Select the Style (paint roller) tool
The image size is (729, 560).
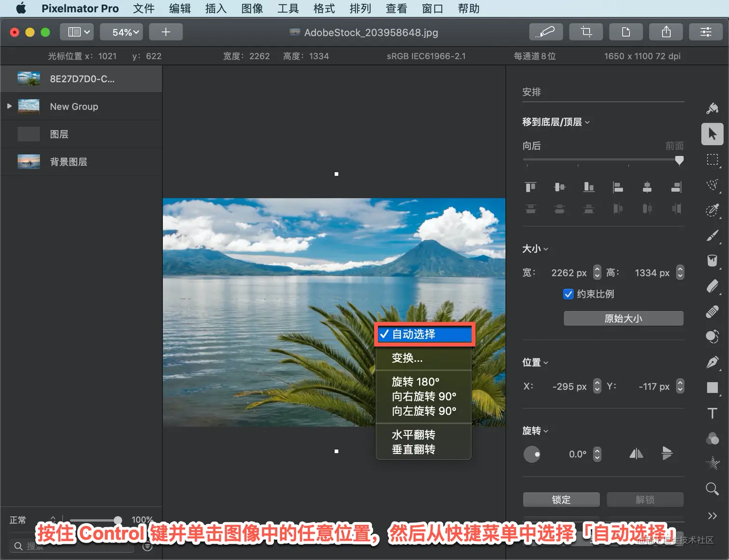712,108
